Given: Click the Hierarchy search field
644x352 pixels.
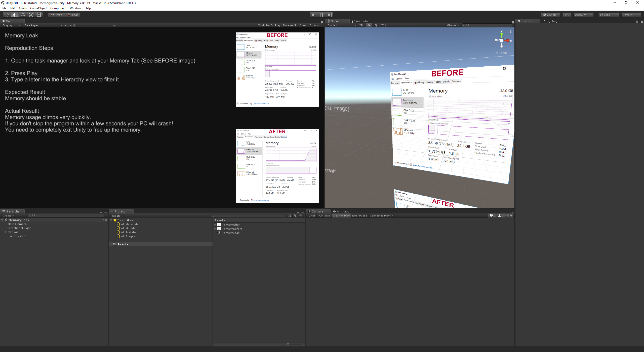Looking at the screenshot, I should pos(66,215).
